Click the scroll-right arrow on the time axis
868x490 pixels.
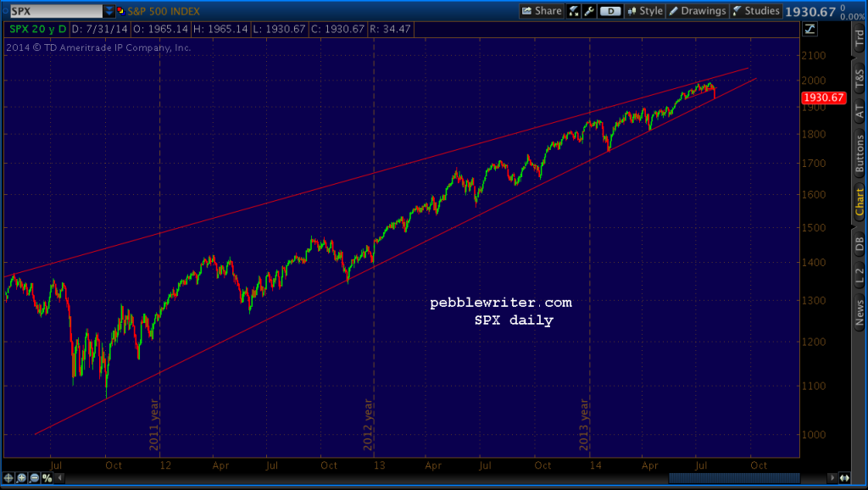pyautogui.click(x=832, y=478)
